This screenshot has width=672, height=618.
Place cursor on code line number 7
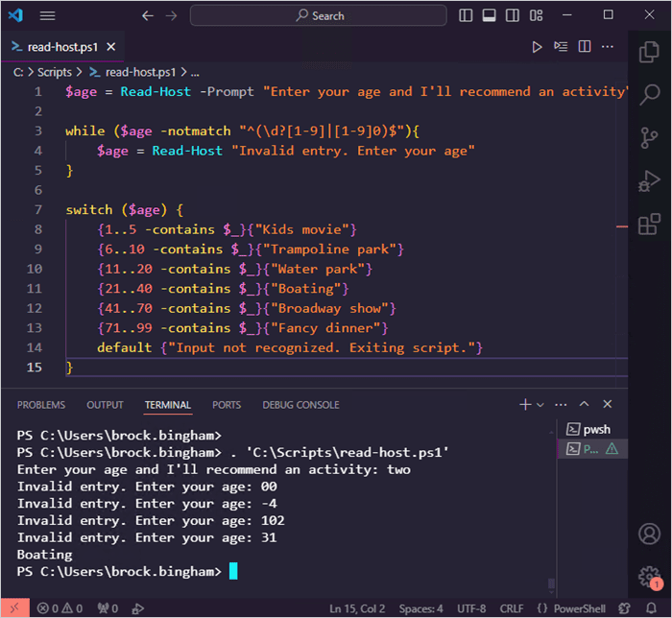pyautogui.click(x=38, y=210)
